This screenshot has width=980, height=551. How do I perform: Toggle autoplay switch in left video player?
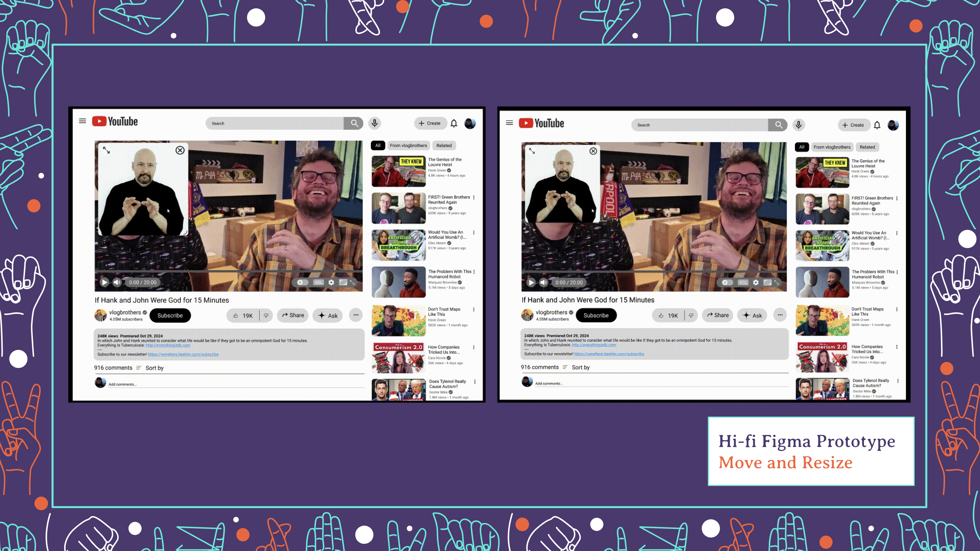coord(302,282)
